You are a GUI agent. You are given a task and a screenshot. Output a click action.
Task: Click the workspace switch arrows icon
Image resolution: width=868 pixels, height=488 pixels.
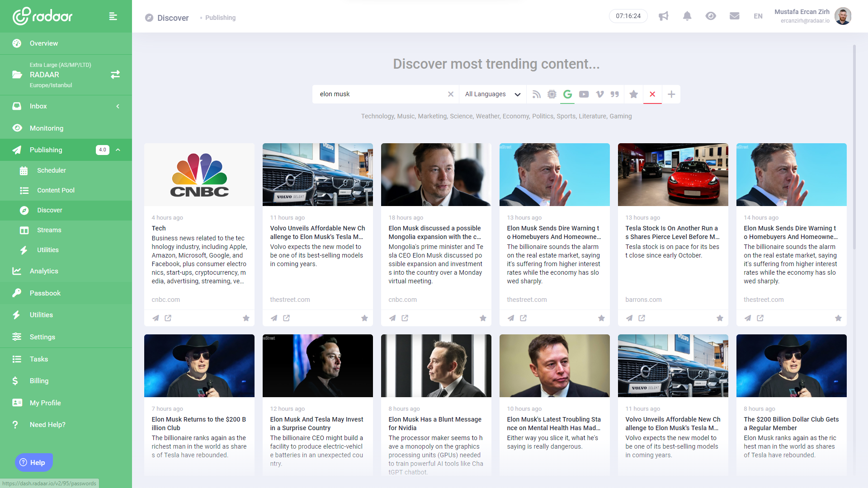[115, 75]
